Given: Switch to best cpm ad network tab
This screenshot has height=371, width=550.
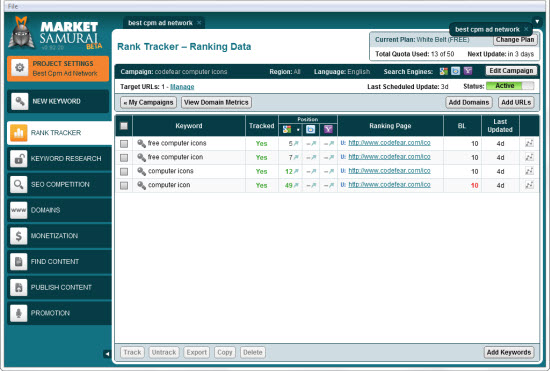Looking at the screenshot, I should 160,23.
